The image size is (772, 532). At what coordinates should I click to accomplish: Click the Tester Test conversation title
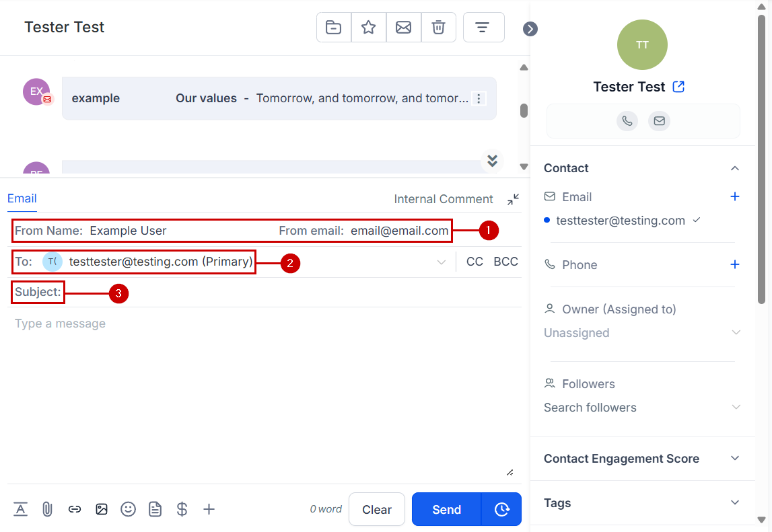[65, 27]
